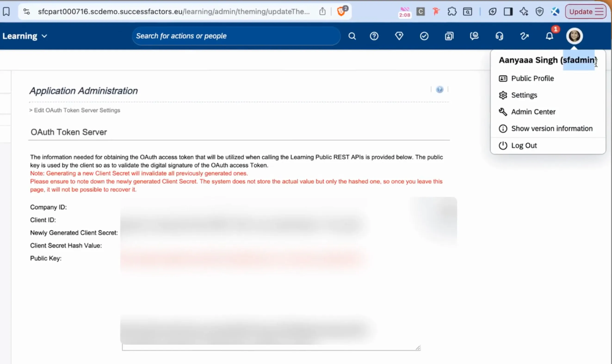Open the extensions puzzle piece icon
This screenshot has height=364, width=612.
click(x=452, y=12)
